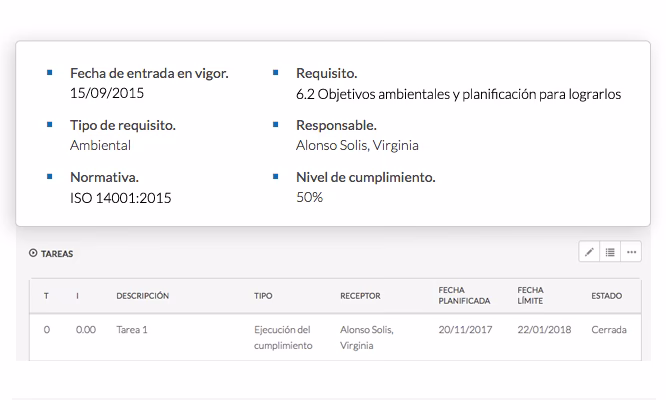Click the 22/01/2018 deadline date cell
This screenshot has width=666, height=400.
point(544,329)
